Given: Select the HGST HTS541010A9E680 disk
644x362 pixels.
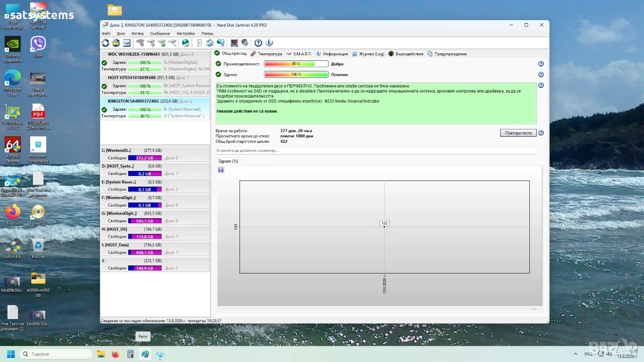Looking at the screenshot, I should coord(155,85).
